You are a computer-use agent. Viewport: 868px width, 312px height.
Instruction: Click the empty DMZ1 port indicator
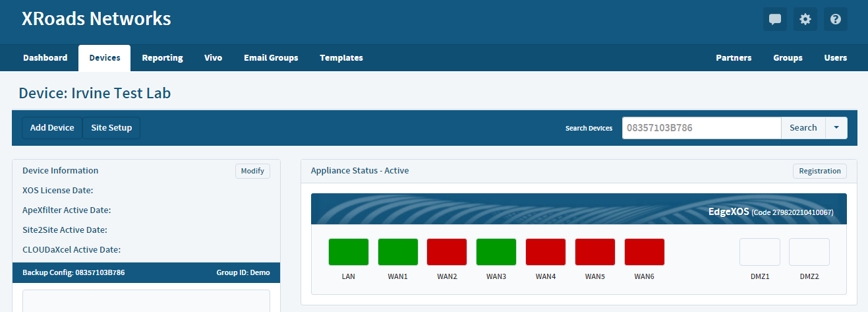(760, 252)
